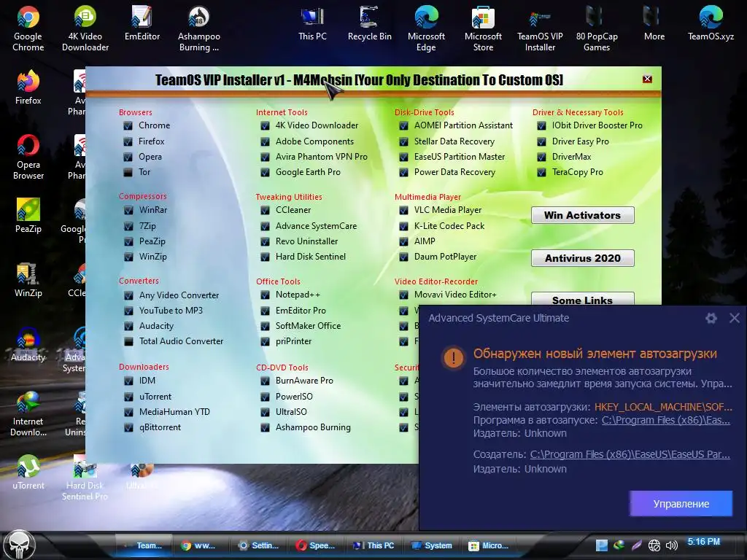The width and height of the screenshot is (747, 560).
Task: Open 80 PopCap Games desktop icon
Action: tap(597, 28)
